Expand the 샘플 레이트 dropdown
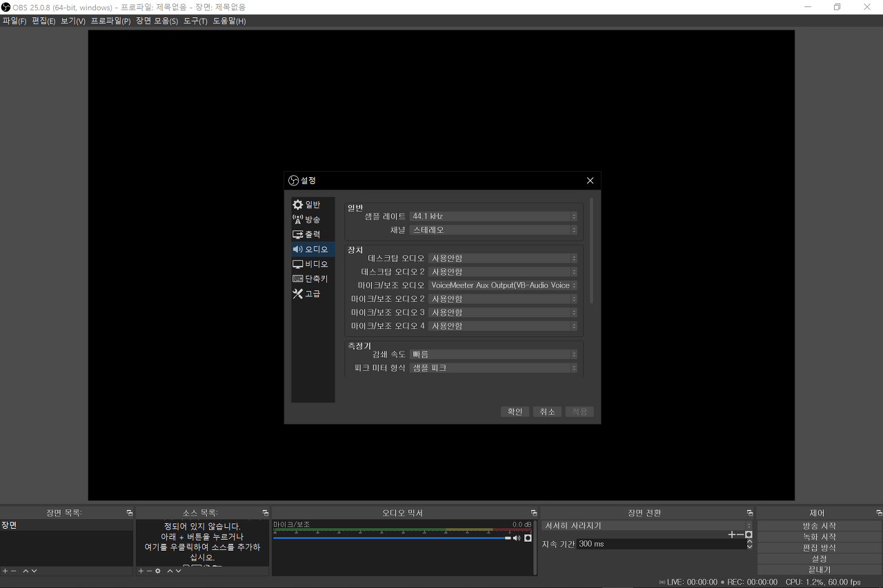The height and width of the screenshot is (588, 883). 494,216
